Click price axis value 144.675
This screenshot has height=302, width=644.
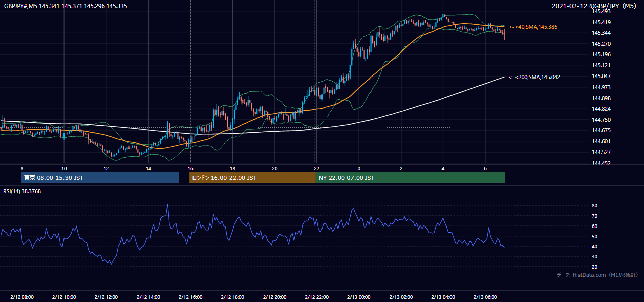[601, 130]
